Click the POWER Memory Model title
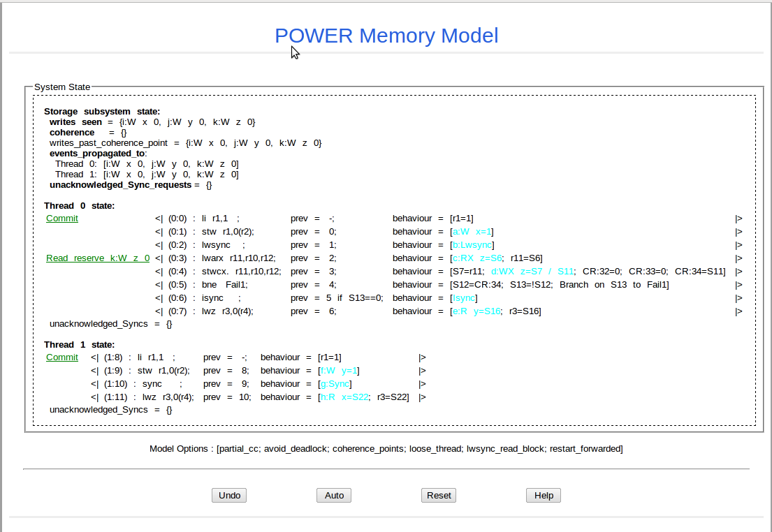 click(x=386, y=36)
